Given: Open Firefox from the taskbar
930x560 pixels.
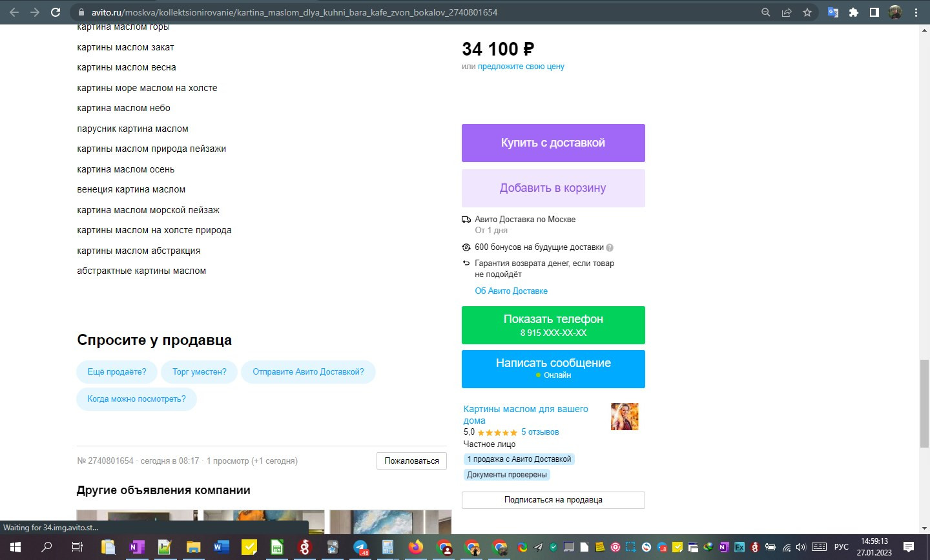Looking at the screenshot, I should (416, 547).
